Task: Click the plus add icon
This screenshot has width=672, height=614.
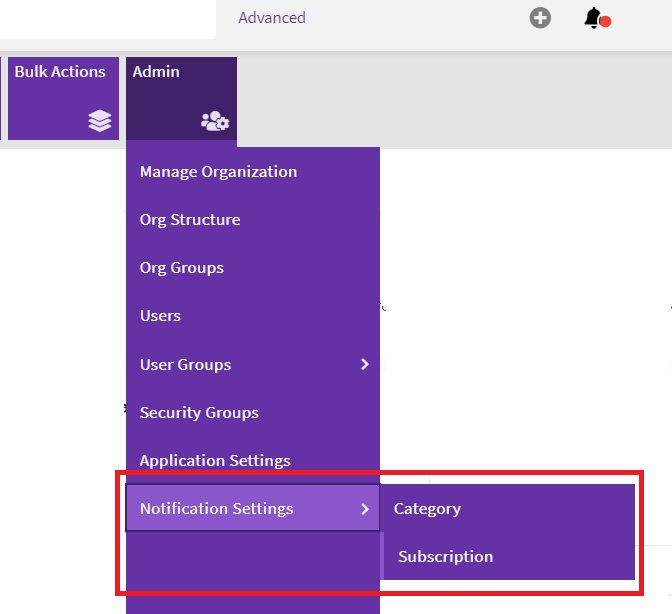Action: [540, 18]
